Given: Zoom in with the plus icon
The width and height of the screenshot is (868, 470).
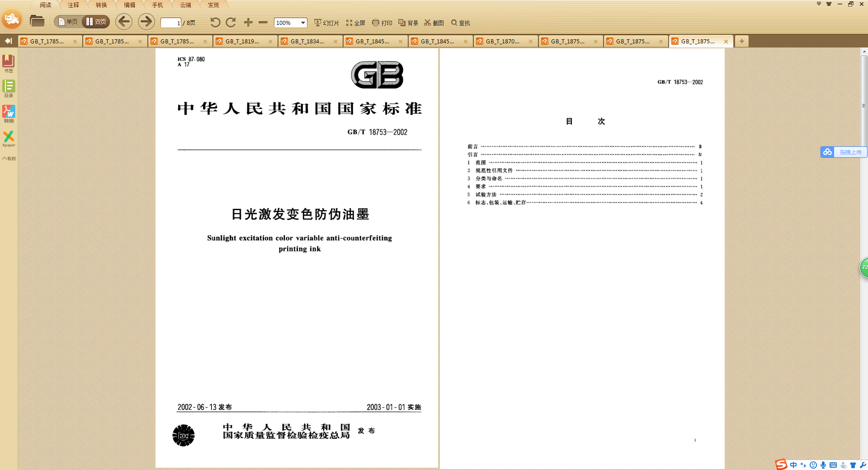Looking at the screenshot, I should click(x=248, y=23).
